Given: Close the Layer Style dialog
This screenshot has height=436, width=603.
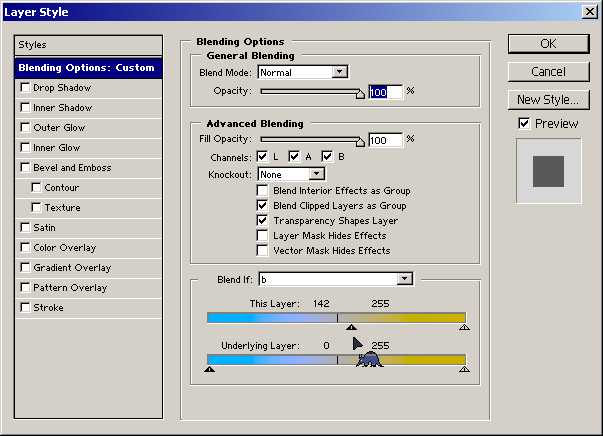Looking at the screenshot, I should pos(590,11).
